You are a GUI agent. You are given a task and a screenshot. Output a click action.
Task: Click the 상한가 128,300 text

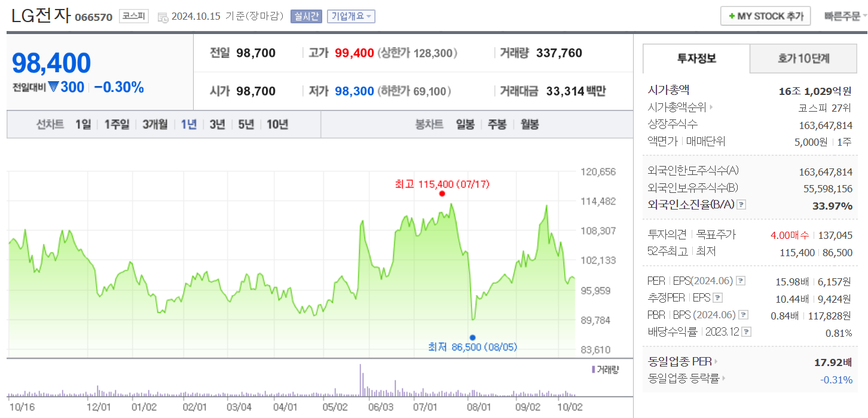417,54
